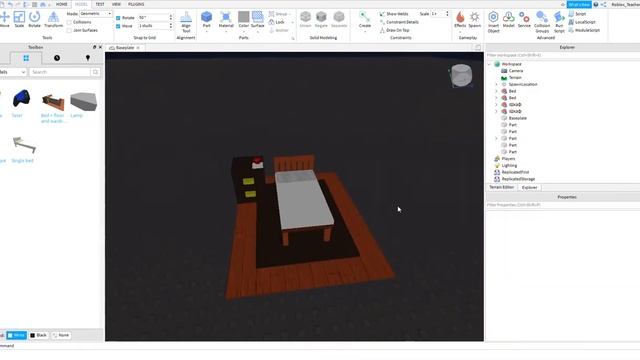Switch to the HOME ribbon tab
The width and height of the screenshot is (640, 360).
[62, 4]
